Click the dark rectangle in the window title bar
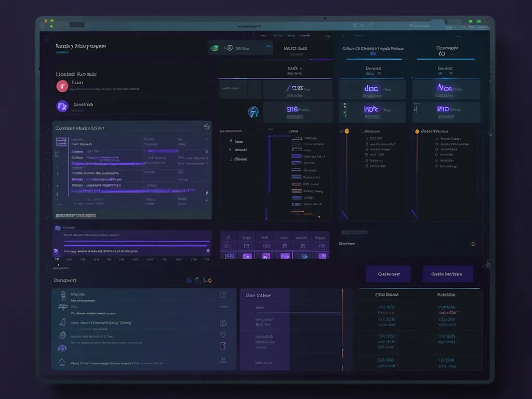Image resolution: width=532 pixels, height=399 pixels. click(77, 25)
